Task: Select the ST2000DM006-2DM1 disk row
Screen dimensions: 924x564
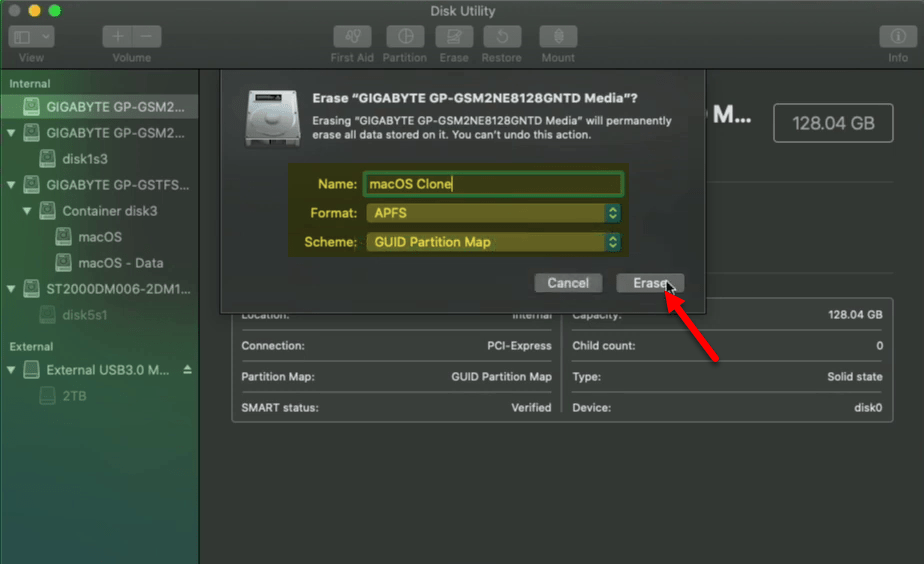Action: pyautogui.click(x=99, y=289)
